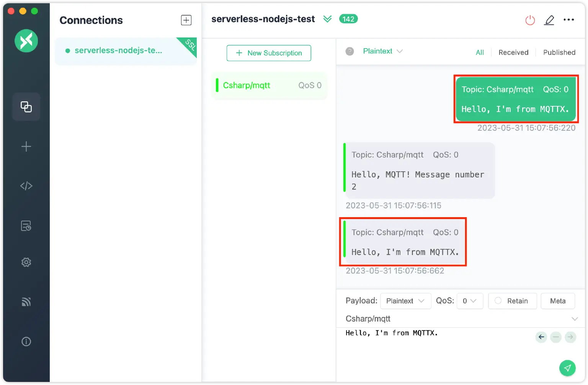Switch to the Received messages tab
Image resolution: width=588 pixels, height=385 pixels.
pyautogui.click(x=513, y=52)
